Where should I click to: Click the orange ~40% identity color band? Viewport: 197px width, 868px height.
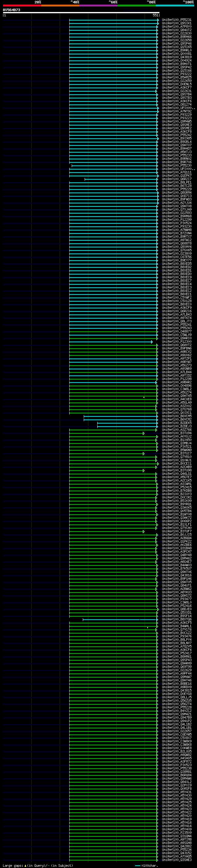[60, 6]
